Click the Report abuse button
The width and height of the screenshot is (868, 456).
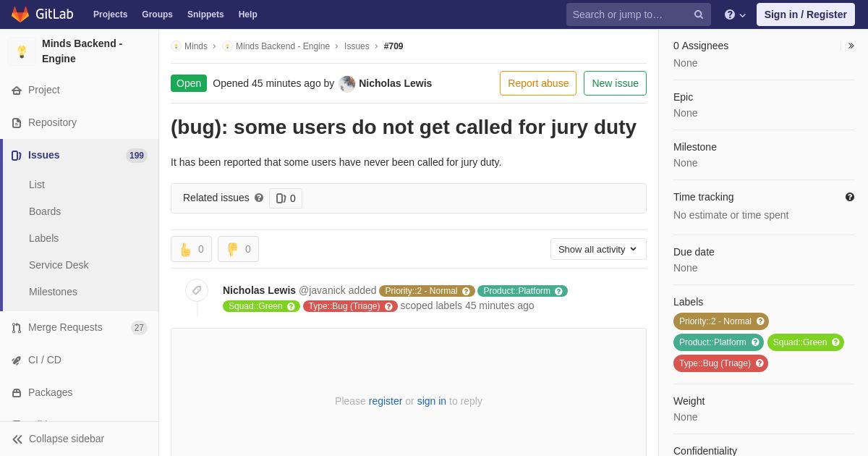(x=538, y=83)
